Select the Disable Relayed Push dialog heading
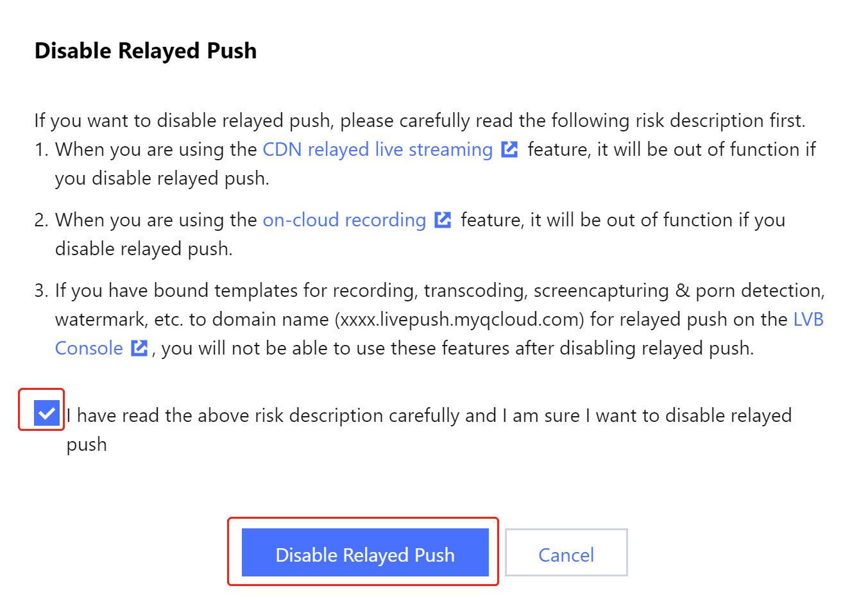Screen dimensions: 868x604 pyautogui.click(x=146, y=51)
